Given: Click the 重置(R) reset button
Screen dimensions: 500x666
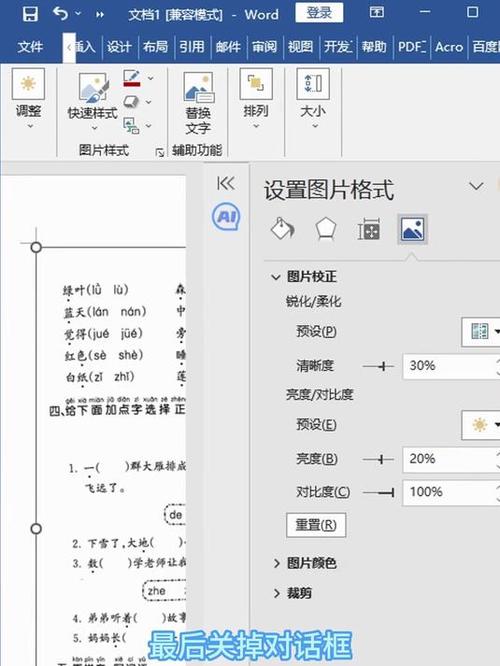Looking at the screenshot, I should pos(316,525).
